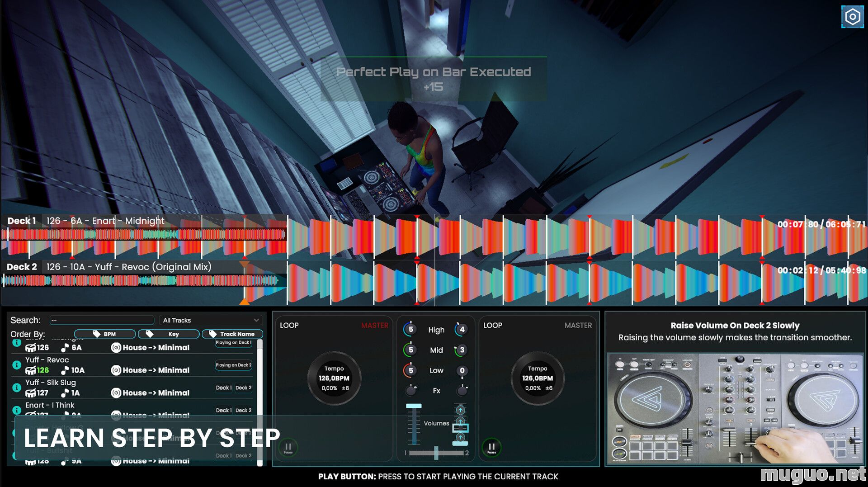868x487 pixels.
Task: Adjust Deck 2 High EQ knob showing 4
Action: (x=462, y=329)
